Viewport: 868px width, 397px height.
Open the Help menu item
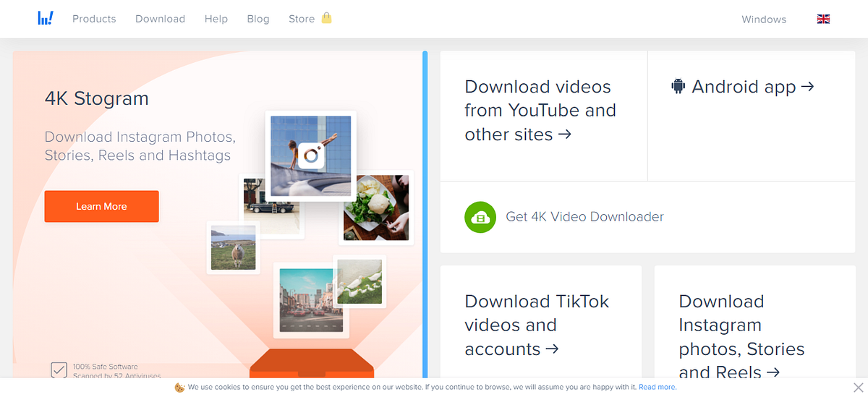tap(216, 19)
